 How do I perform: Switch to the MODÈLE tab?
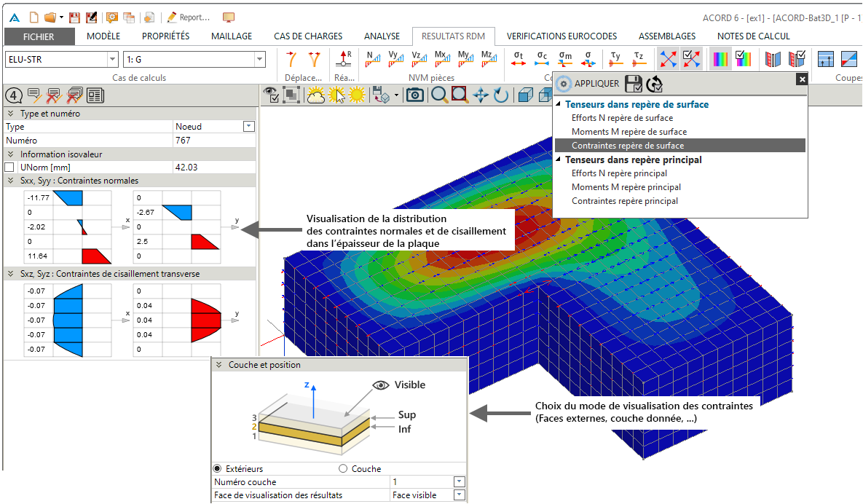pyautogui.click(x=103, y=36)
